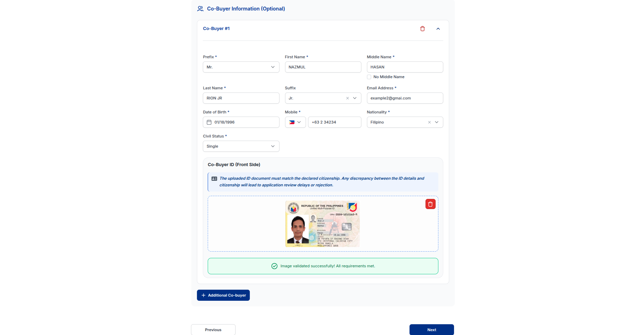Open the Suffix dropdown arrow
The image size is (644, 335).
pos(355,98)
